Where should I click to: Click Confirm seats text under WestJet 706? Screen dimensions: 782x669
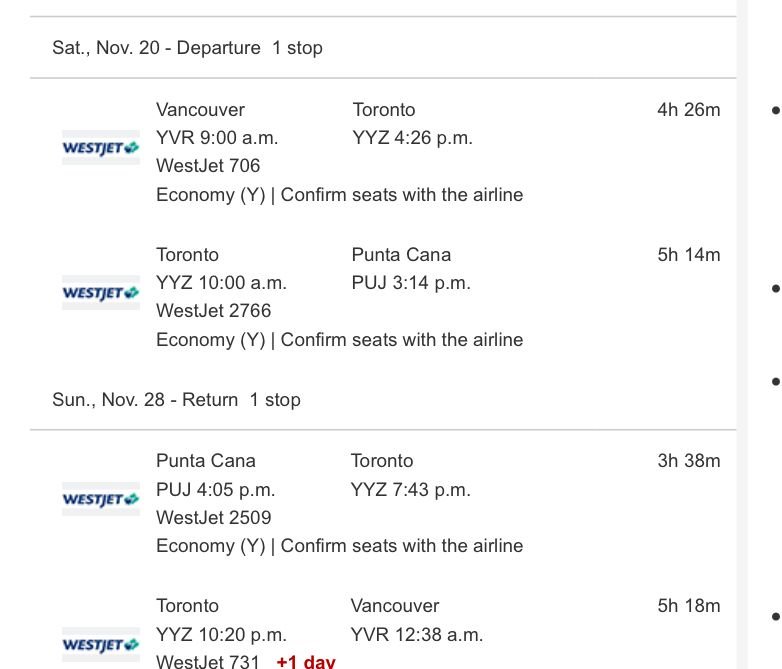tap(401, 195)
